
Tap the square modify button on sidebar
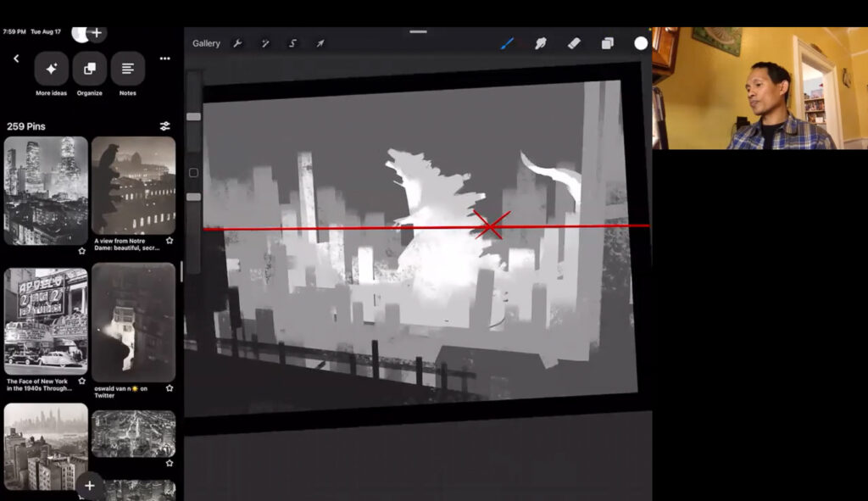tap(194, 173)
